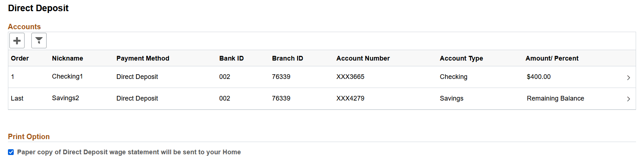The height and width of the screenshot is (164, 644).
Task: Select account number XXX4279
Action: coord(351,98)
